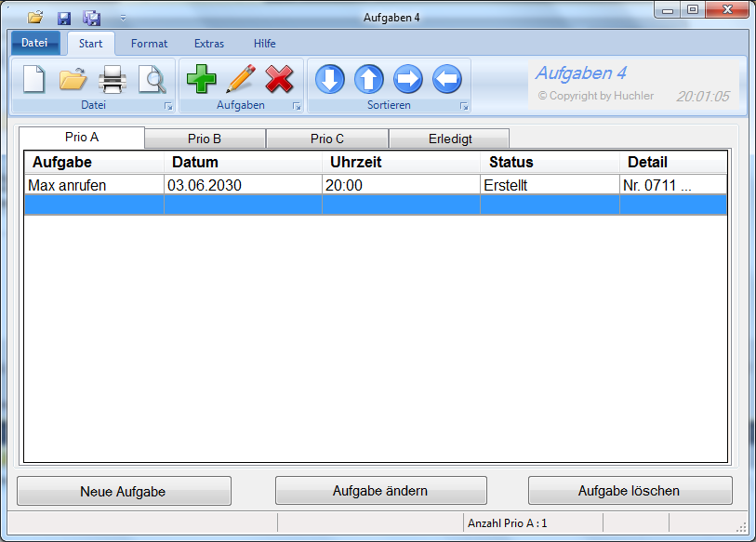The width and height of the screenshot is (756, 542).
Task: Minimize the Aufgaben 4 window
Action: pyautogui.click(x=668, y=10)
